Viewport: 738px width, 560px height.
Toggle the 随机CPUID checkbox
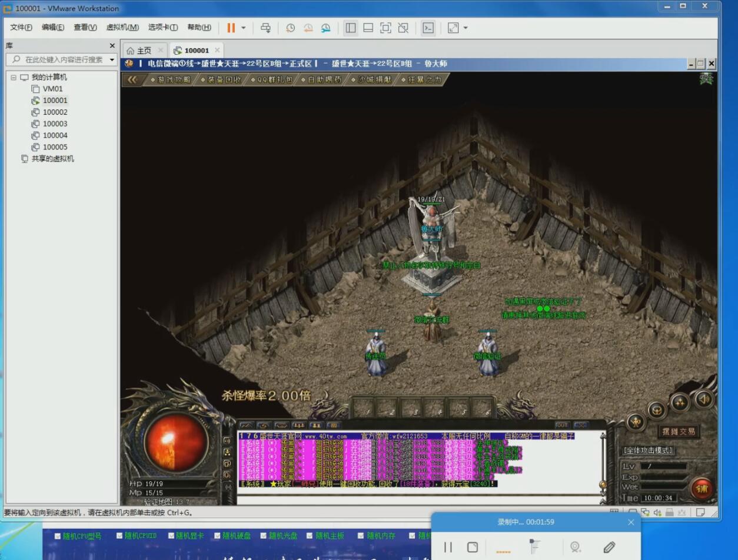(x=119, y=536)
